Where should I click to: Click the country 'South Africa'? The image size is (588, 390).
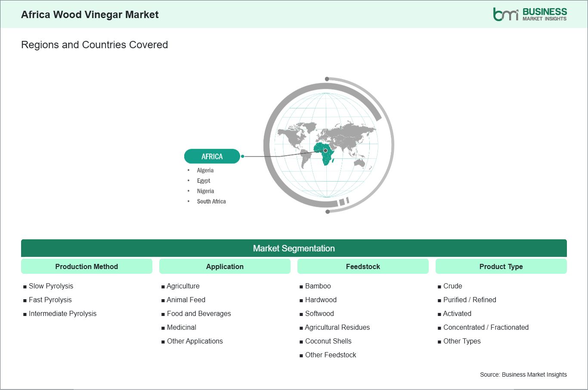[211, 201]
